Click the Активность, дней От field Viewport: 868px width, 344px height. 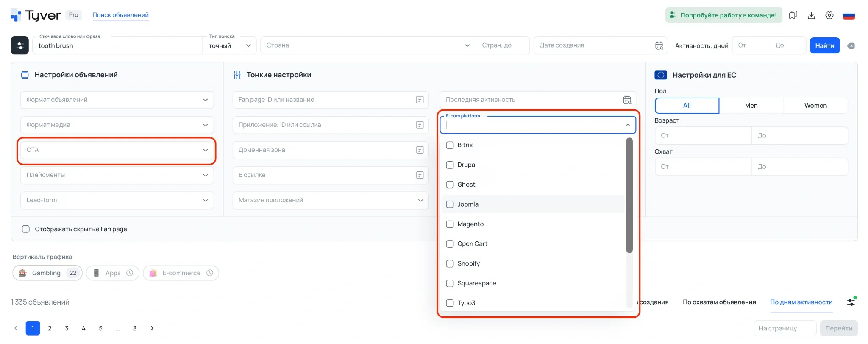(x=751, y=45)
